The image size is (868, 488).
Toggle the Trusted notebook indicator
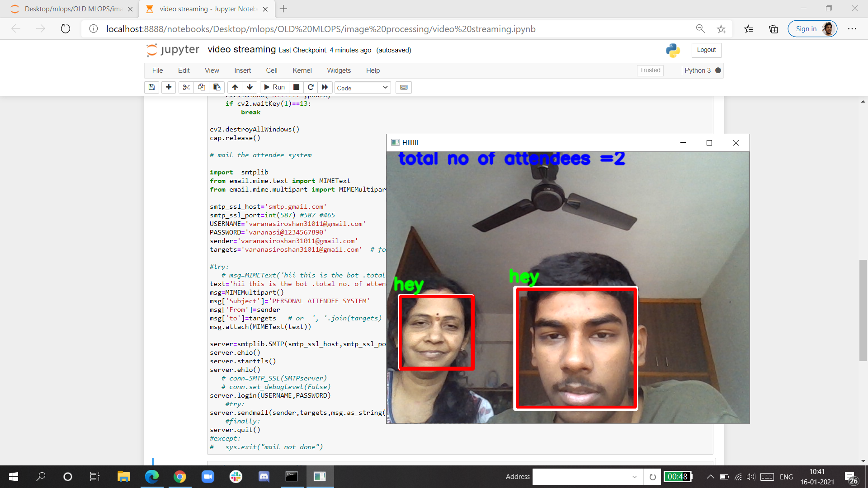coord(650,70)
